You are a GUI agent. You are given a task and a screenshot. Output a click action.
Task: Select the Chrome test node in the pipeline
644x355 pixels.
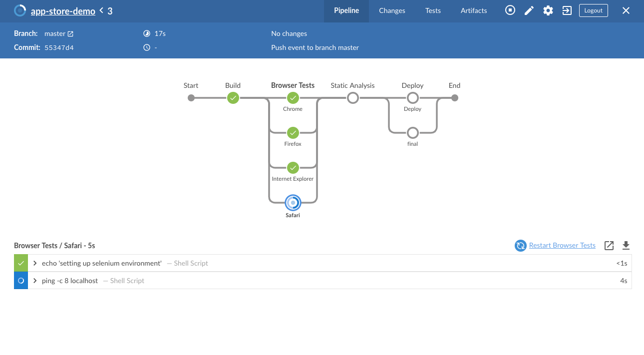pyautogui.click(x=293, y=98)
